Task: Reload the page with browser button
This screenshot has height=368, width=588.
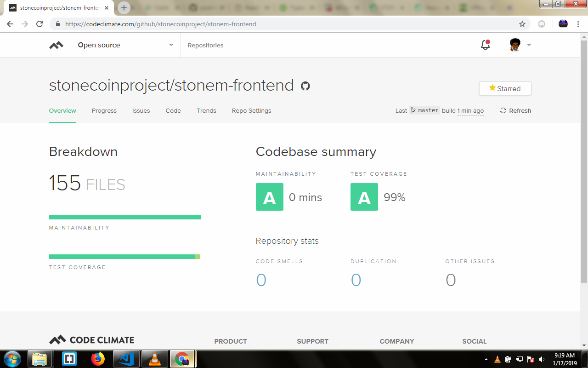Action: [40, 24]
